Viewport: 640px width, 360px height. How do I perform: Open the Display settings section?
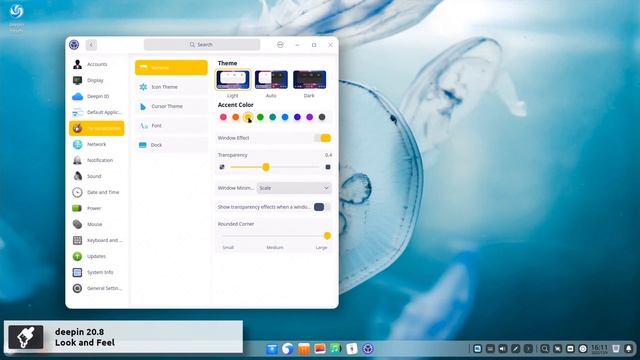pos(97,80)
